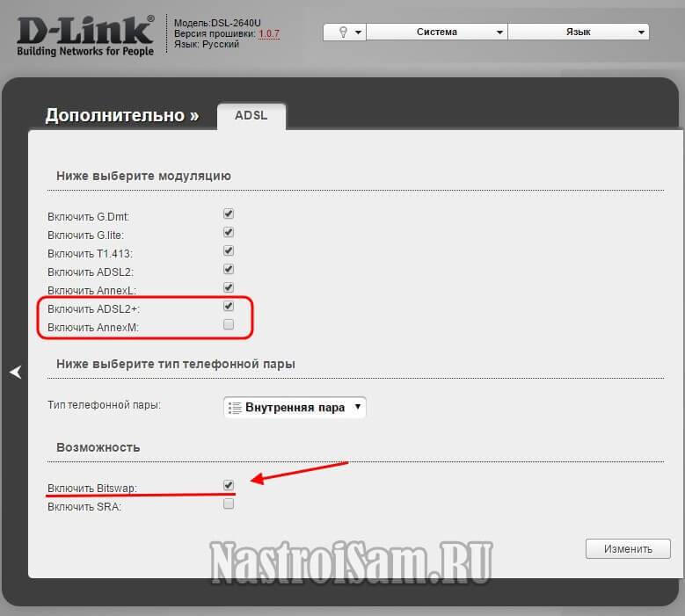Disable the Bitswap checkbox
The height and width of the screenshot is (616, 685).
tap(229, 485)
